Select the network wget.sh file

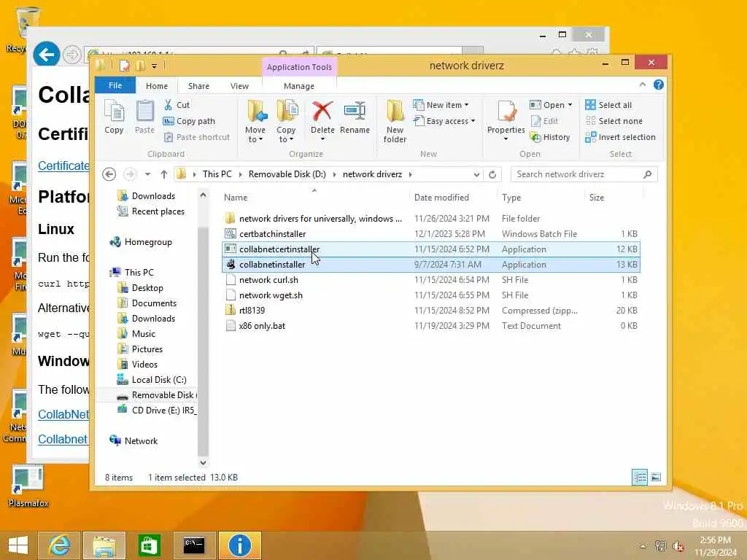430,295
